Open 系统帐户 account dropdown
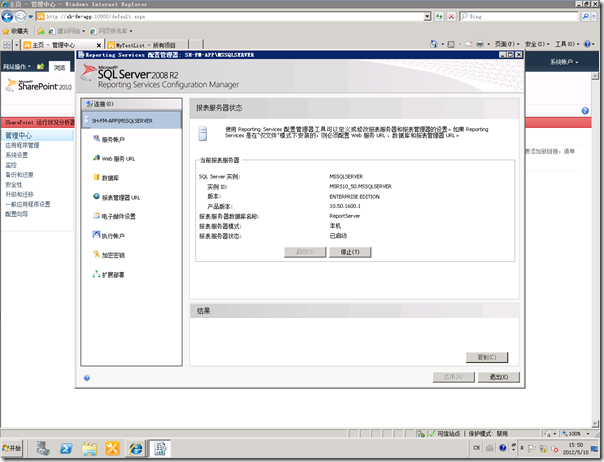The height and width of the screenshot is (462, 604). (564, 62)
